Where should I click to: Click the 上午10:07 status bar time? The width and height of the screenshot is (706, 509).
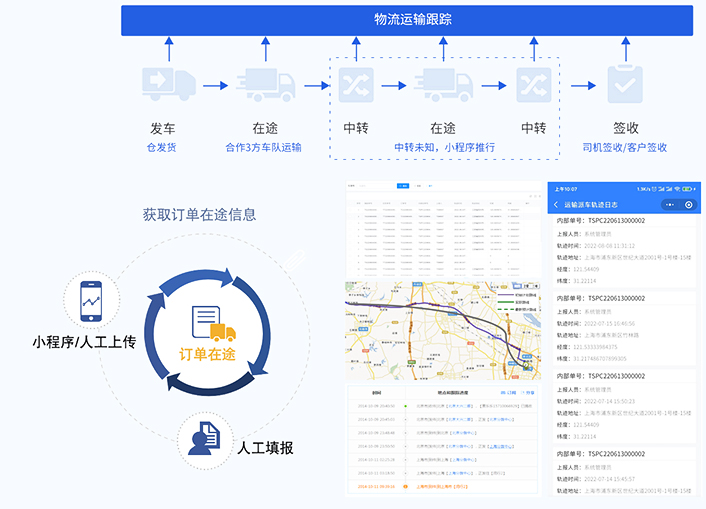[566, 189]
